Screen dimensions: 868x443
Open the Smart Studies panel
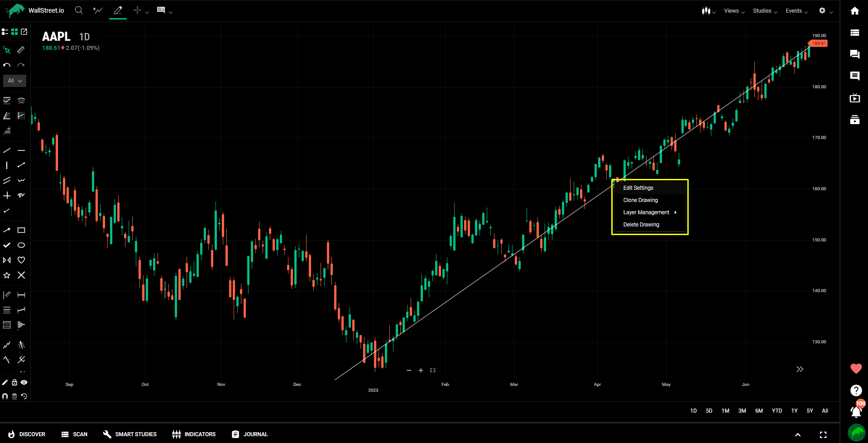point(130,434)
